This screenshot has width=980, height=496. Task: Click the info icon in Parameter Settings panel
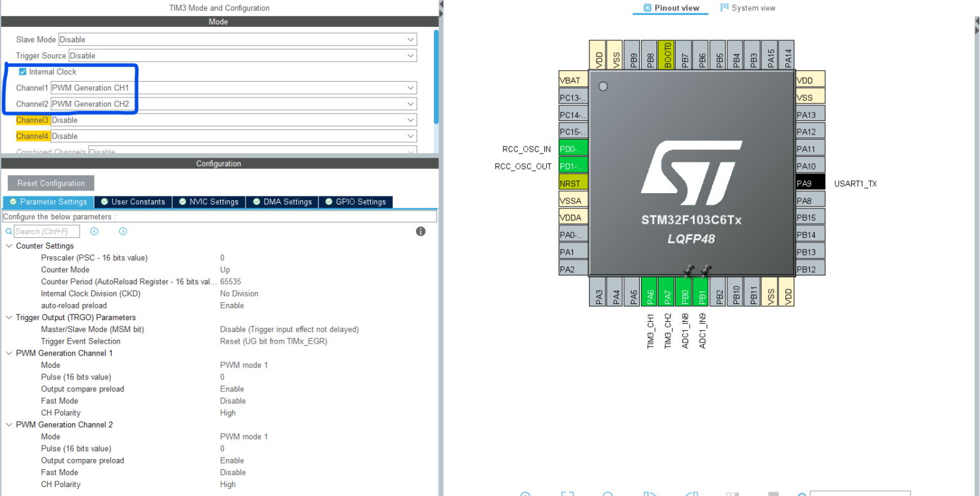click(x=420, y=231)
